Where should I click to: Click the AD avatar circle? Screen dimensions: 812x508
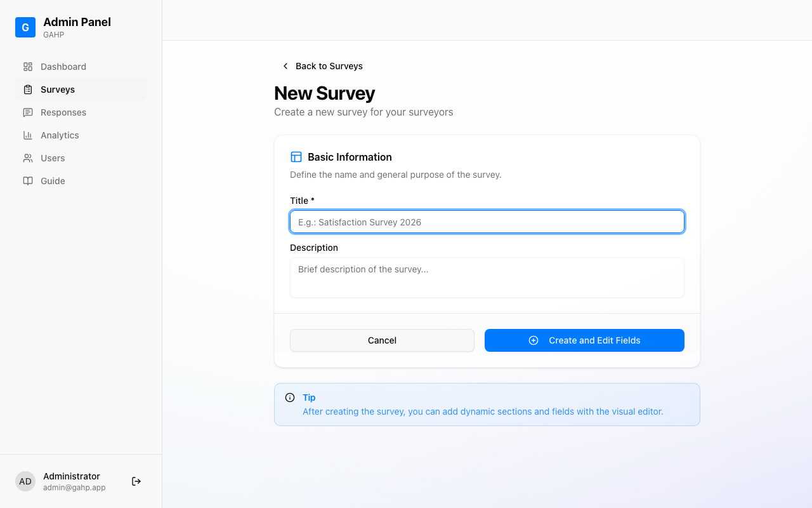tap(25, 481)
